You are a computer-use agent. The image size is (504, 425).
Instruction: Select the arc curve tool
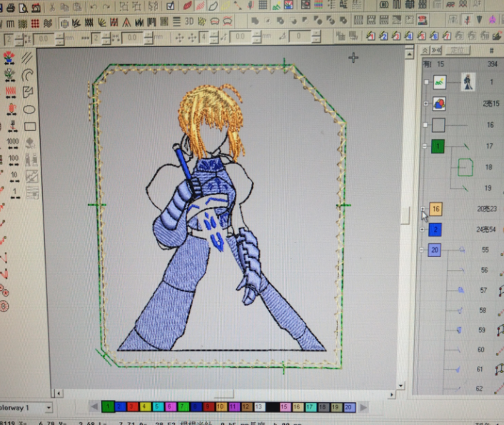pyautogui.click(x=28, y=75)
